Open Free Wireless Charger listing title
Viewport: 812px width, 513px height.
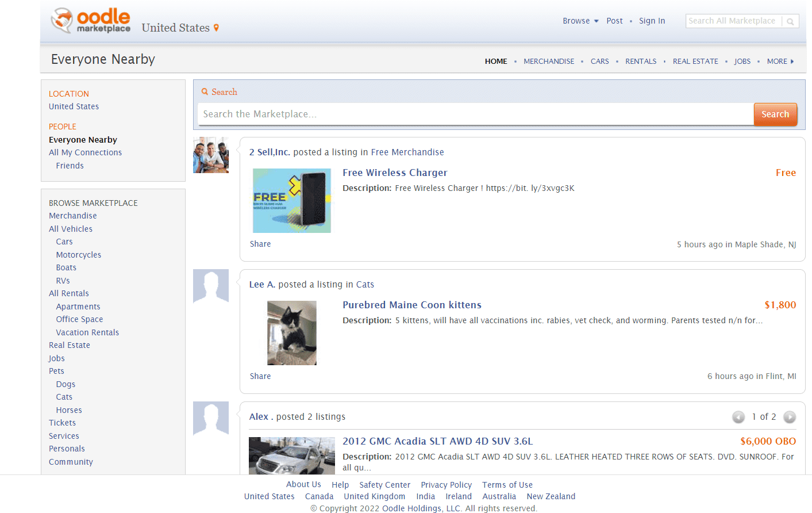395,173
